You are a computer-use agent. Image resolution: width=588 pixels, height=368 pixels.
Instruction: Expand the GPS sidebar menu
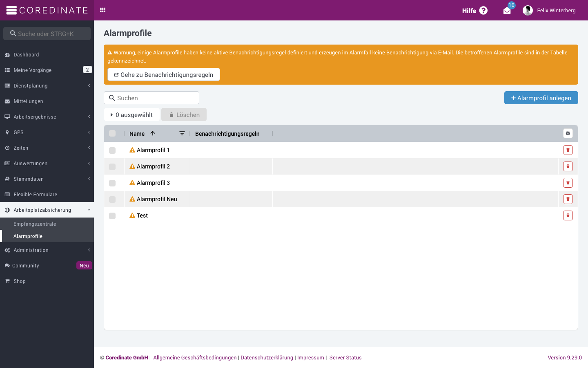tap(47, 132)
